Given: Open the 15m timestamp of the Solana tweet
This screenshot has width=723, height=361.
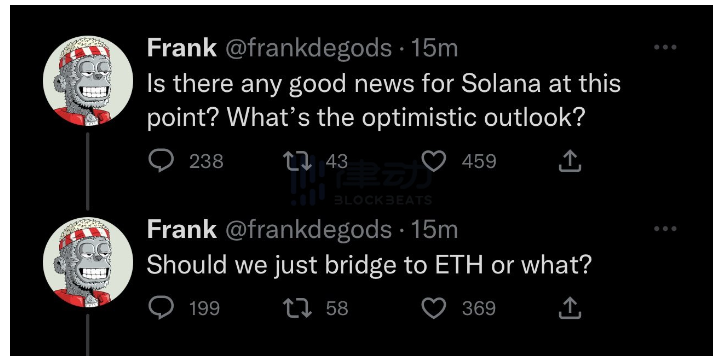Looking at the screenshot, I should pos(434,48).
